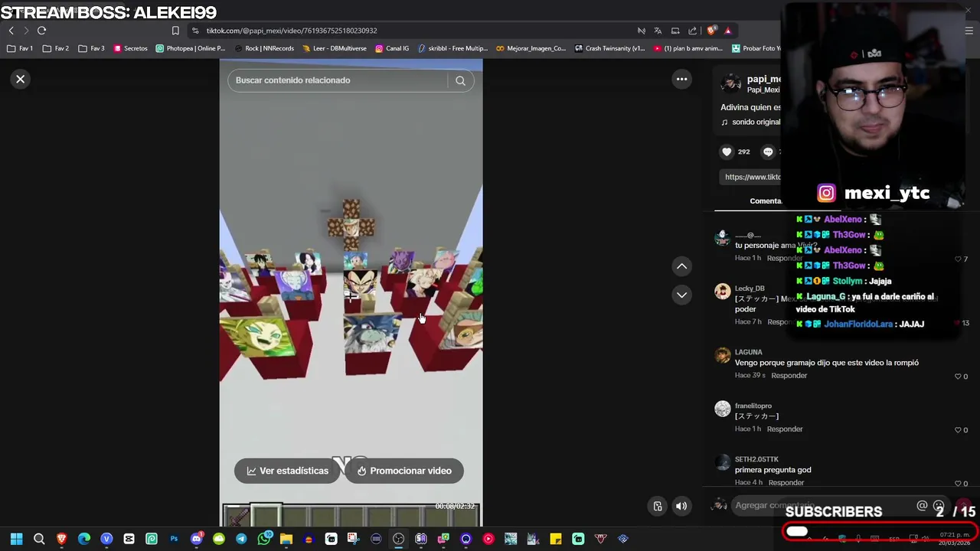Click username 'franelitopro' in comments
The height and width of the screenshot is (551, 980).
[753, 406]
